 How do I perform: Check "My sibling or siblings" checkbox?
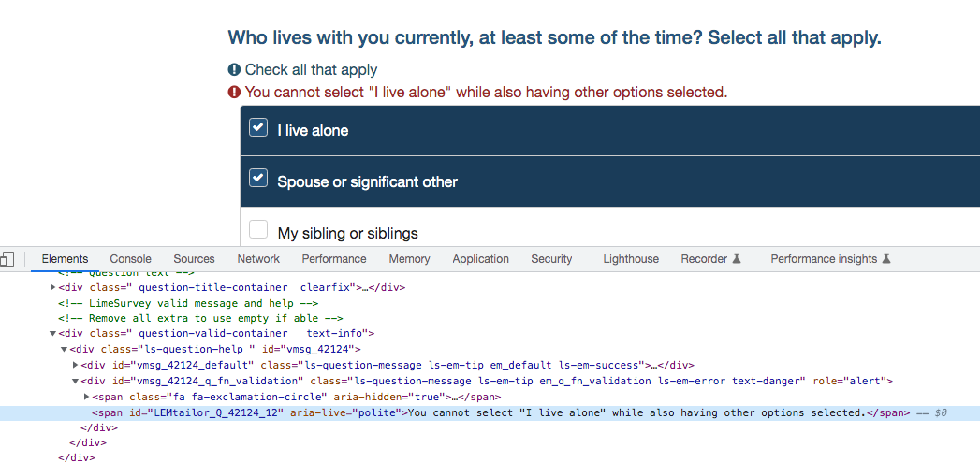(258, 231)
